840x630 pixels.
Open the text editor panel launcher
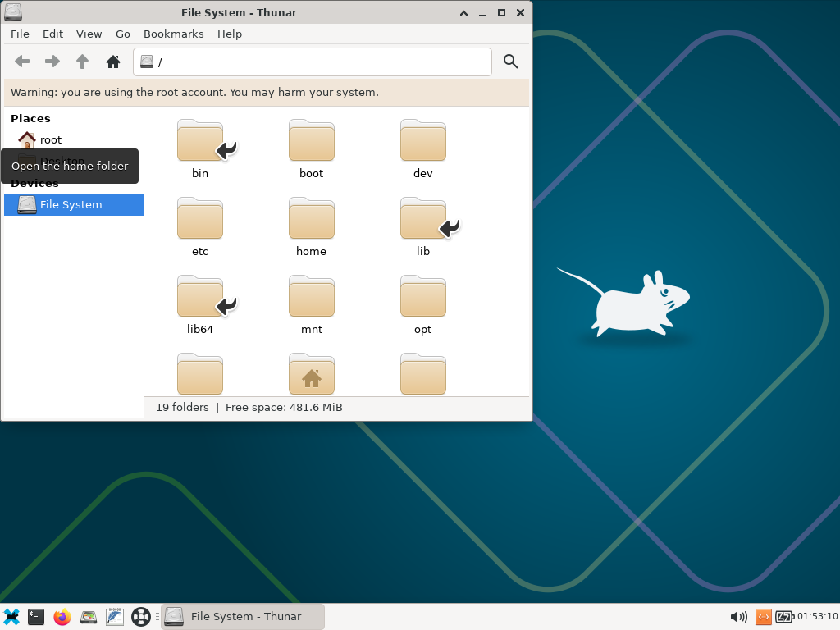[x=115, y=617]
